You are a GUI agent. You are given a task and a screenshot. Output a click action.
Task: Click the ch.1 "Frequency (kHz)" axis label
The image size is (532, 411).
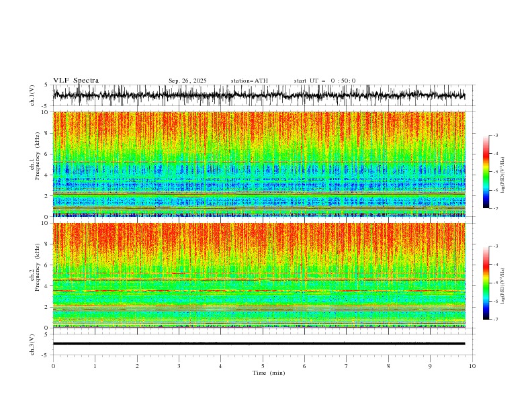click(38, 156)
